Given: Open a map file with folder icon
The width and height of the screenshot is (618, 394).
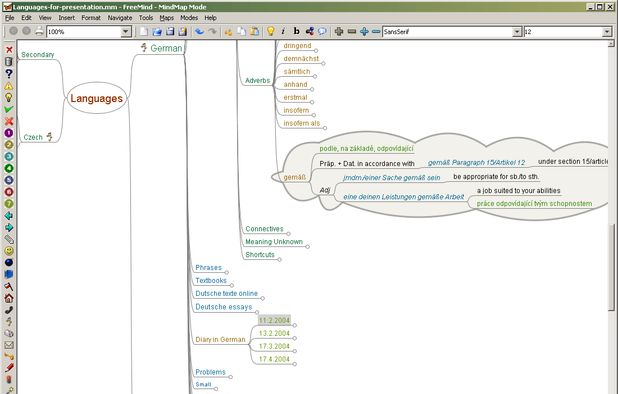Looking at the screenshot, I should 157,31.
